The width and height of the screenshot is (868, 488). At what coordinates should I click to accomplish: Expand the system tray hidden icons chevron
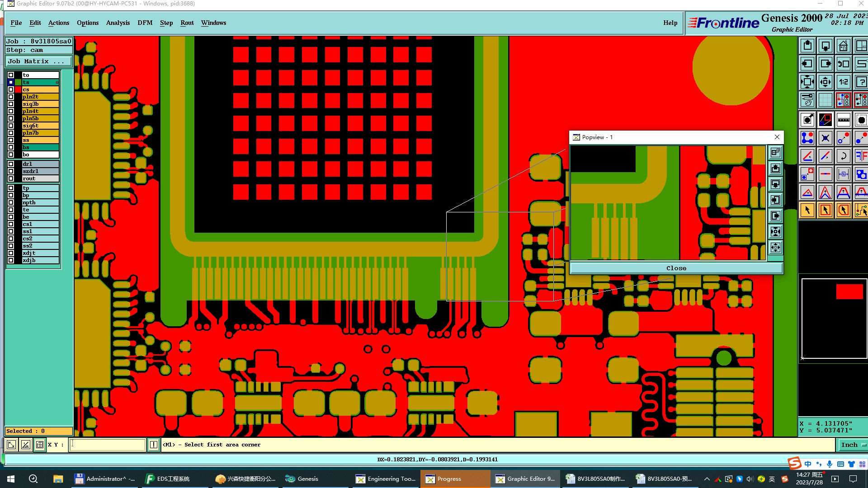pos(707,479)
